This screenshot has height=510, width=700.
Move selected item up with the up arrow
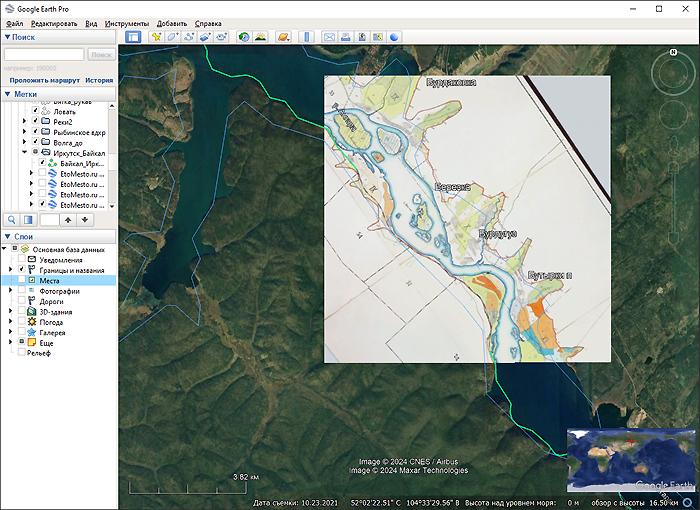[x=68, y=220]
